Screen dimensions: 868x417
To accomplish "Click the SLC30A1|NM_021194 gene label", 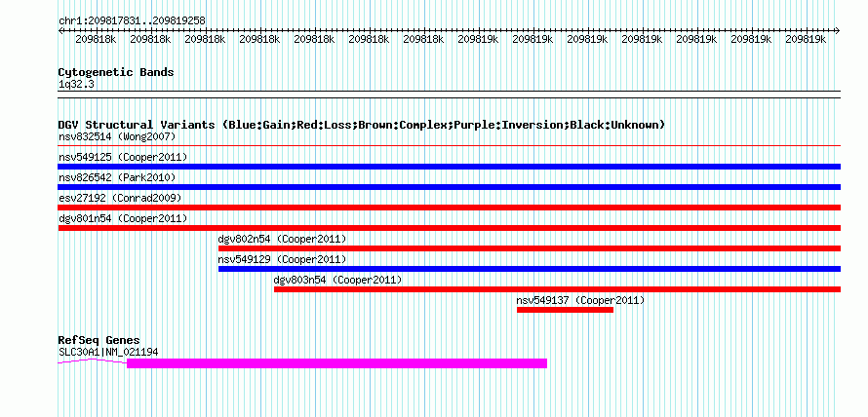I will coord(109,352).
